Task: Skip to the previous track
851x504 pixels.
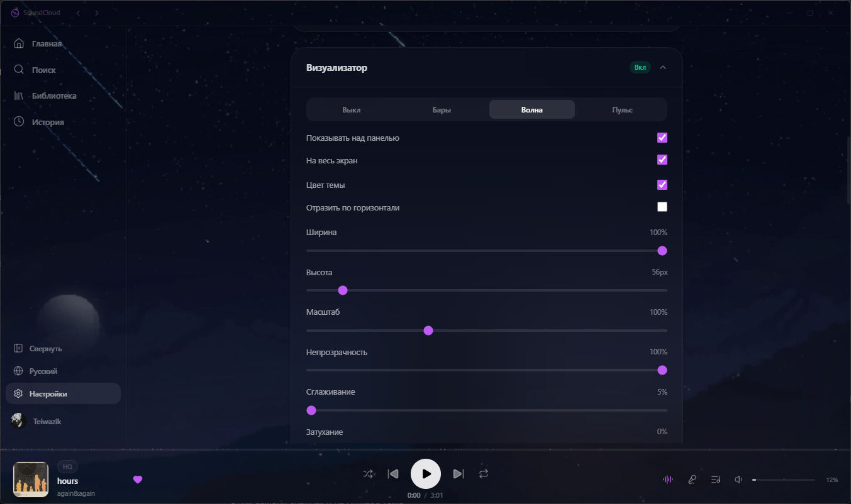Action: tap(393, 474)
